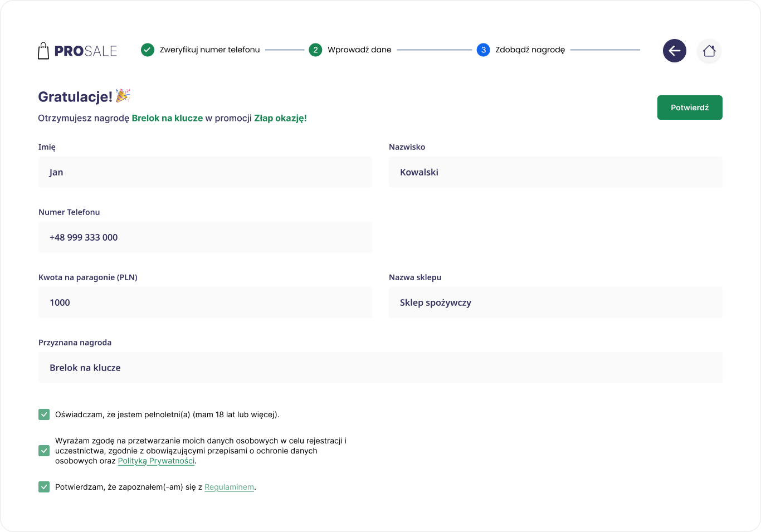The image size is (761, 532).
Task: Click the Imię input field
Action: [205, 172]
